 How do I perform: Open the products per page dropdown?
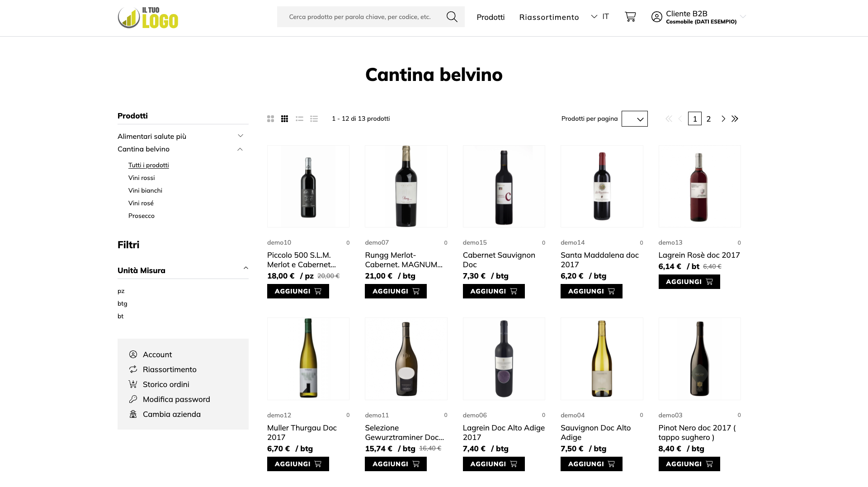coord(634,119)
